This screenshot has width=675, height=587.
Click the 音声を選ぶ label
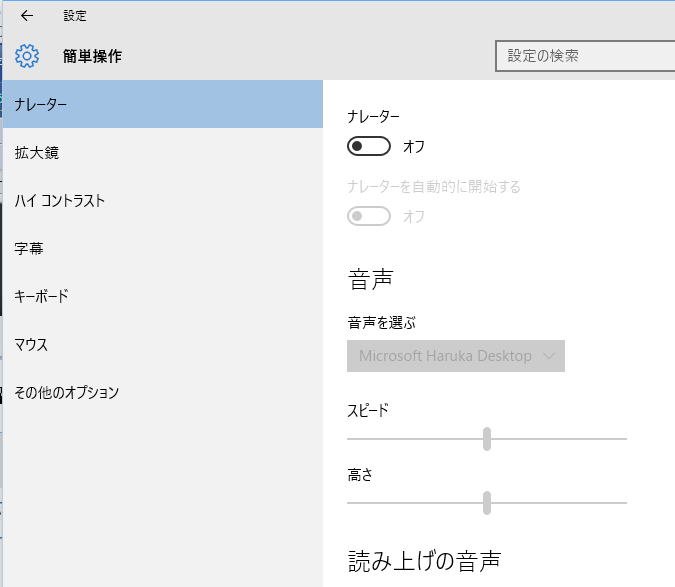[381, 323]
